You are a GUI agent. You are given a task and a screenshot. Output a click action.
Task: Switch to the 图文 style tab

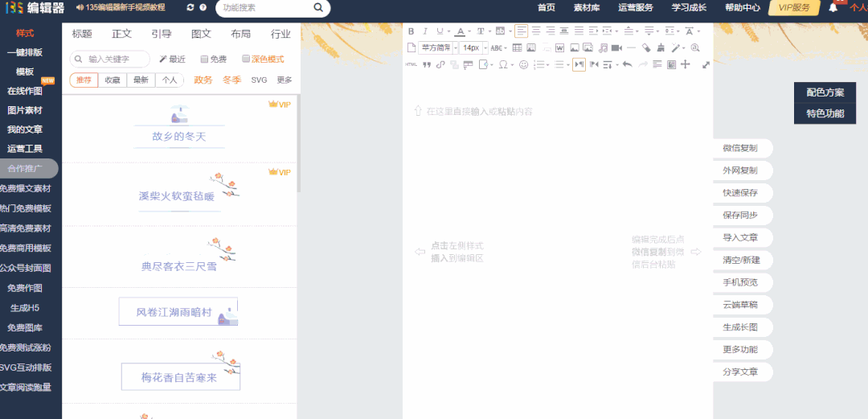point(201,34)
